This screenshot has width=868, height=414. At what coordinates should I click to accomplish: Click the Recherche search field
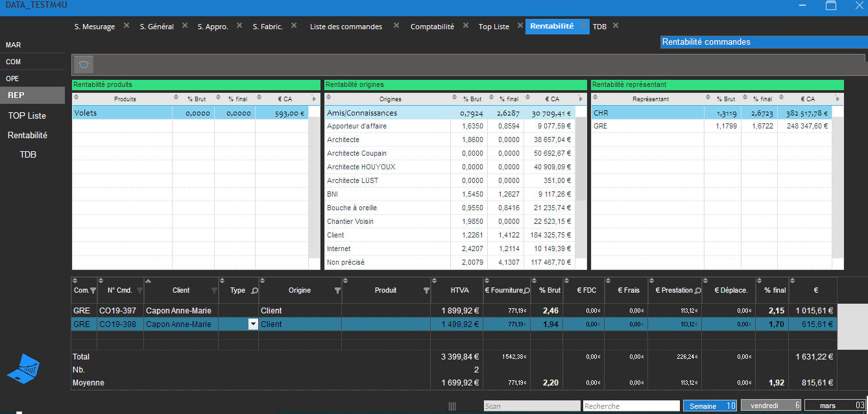(x=631, y=406)
